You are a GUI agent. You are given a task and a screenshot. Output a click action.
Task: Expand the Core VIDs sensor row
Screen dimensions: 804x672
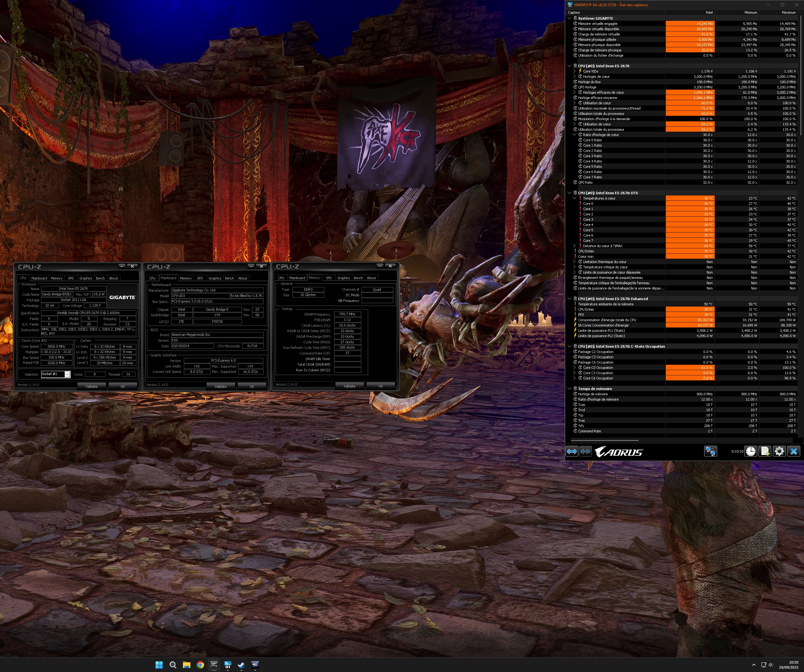point(574,71)
